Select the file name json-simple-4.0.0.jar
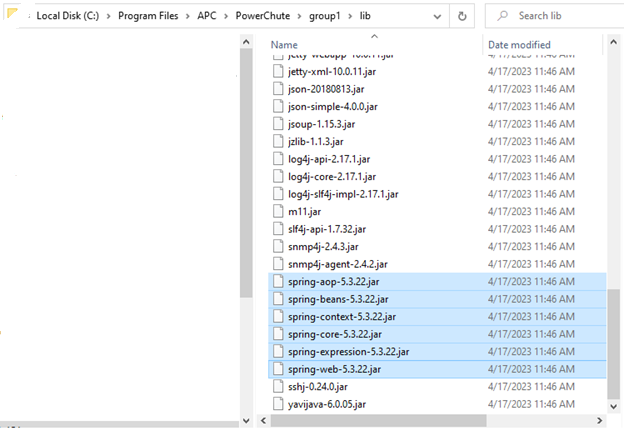The height and width of the screenshot is (431, 624). point(333,107)
